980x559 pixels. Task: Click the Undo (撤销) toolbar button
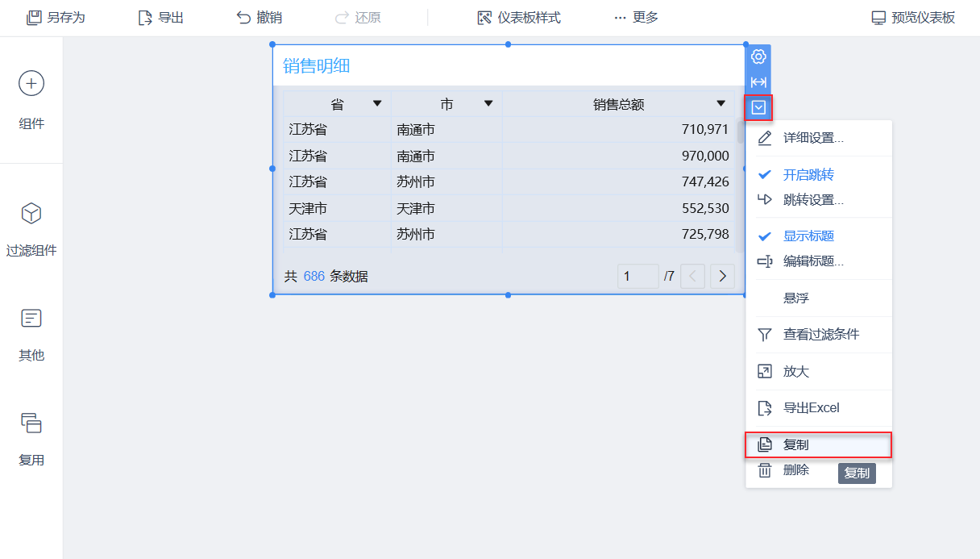pyautogui.click(x=259, y=18)
